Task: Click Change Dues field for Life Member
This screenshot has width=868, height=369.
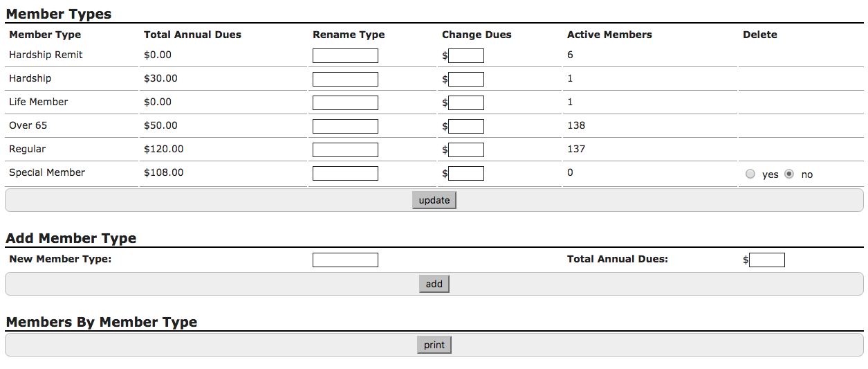Action: 466,103
